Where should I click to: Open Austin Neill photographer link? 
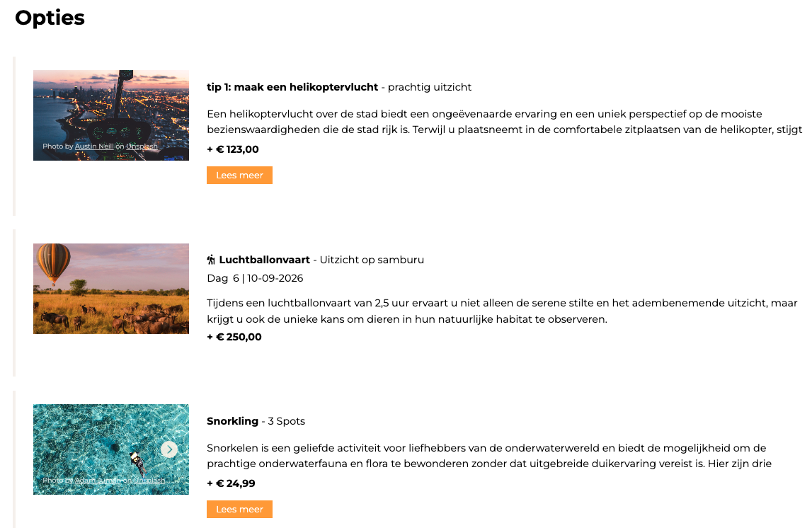click(x=94, y=147)
